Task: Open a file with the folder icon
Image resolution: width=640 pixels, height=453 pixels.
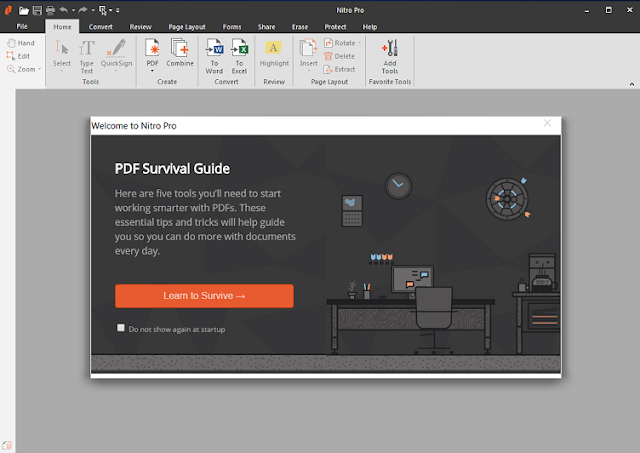Action: pos(24,10)
